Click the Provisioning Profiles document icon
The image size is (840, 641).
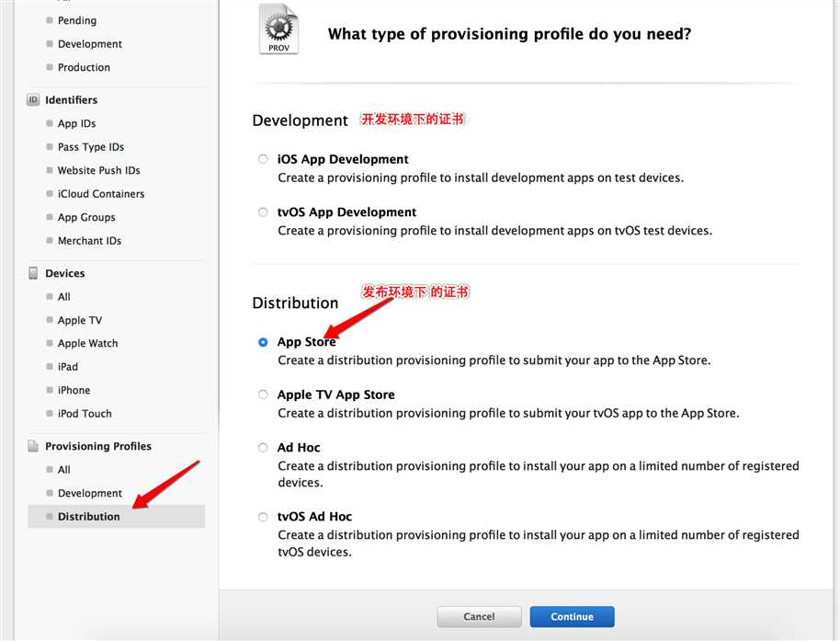pos(33,446)
